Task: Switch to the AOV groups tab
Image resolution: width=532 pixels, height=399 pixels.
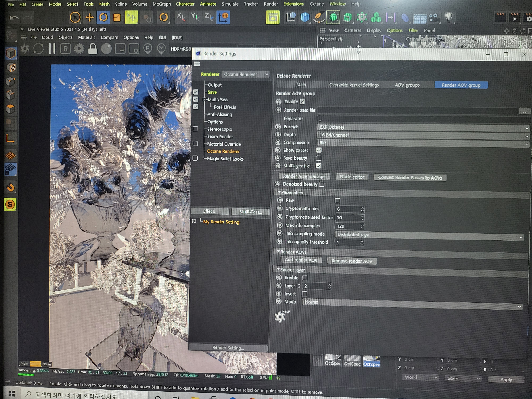Action: click(407, 85)
